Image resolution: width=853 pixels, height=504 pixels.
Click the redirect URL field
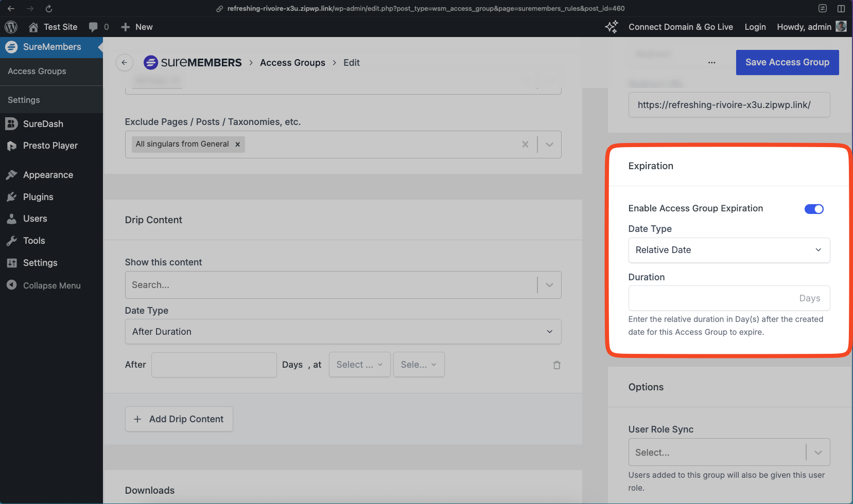[729, 105]
